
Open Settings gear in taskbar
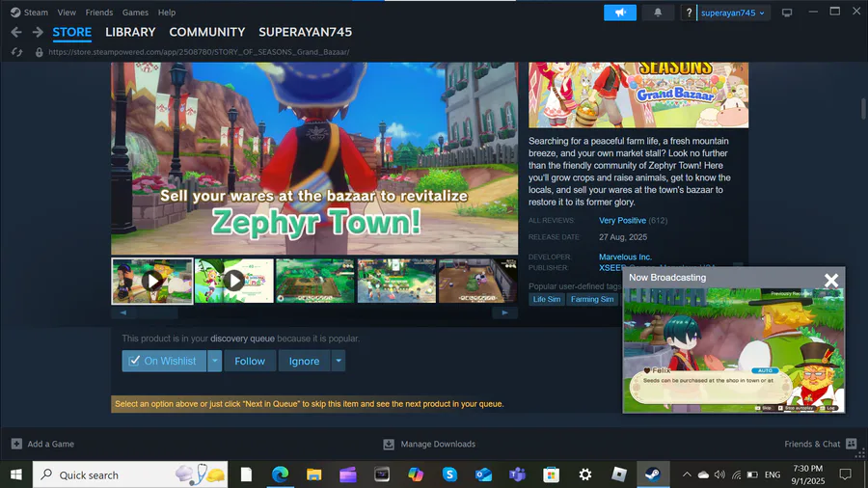coord(585,474)
